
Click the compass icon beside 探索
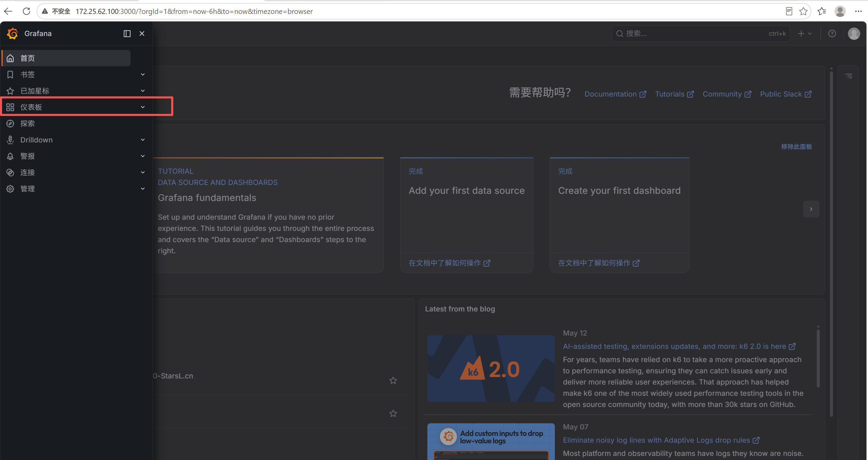pyautogui.click(x=10, y=123)
